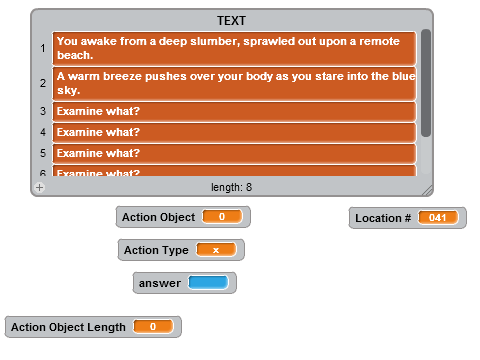Select list item 2 about warm breeze
Image resolution: width=480 pixels, height=360 pixels.
coord(234,83)
